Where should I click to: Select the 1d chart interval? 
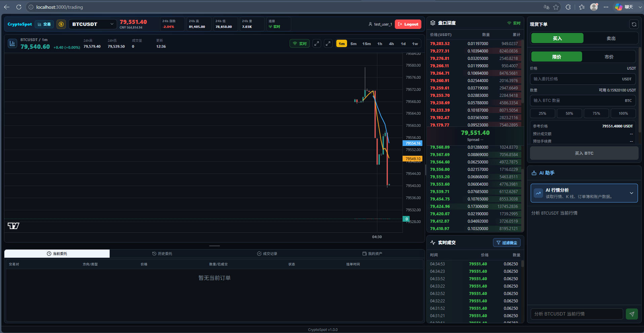(x=403, y=44)
